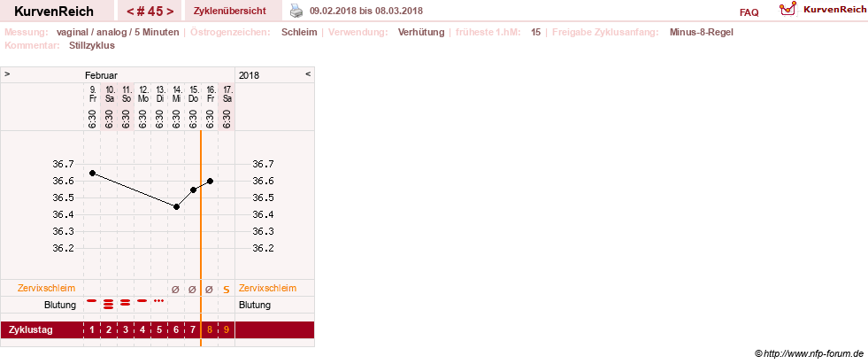This screenshot has width=868, height=364.
Task: Click the mucus symbol on 14. Mi
Action: tap(175, 289)
